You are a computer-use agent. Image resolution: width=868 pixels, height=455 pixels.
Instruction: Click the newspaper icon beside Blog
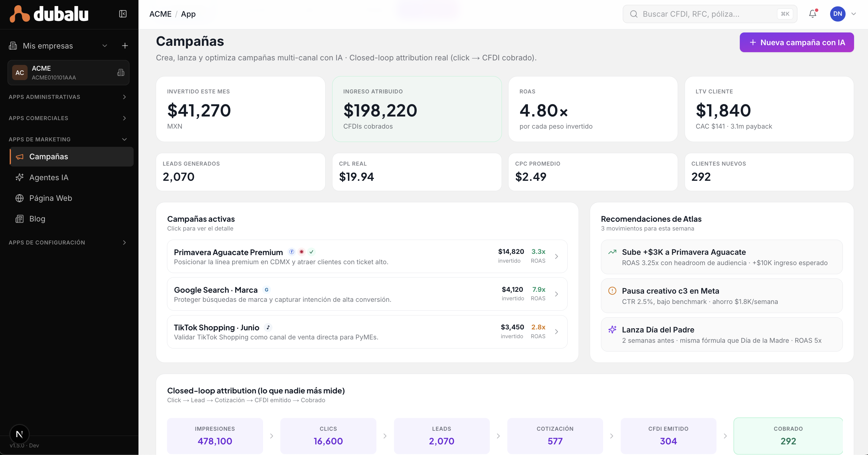point(19,219)
